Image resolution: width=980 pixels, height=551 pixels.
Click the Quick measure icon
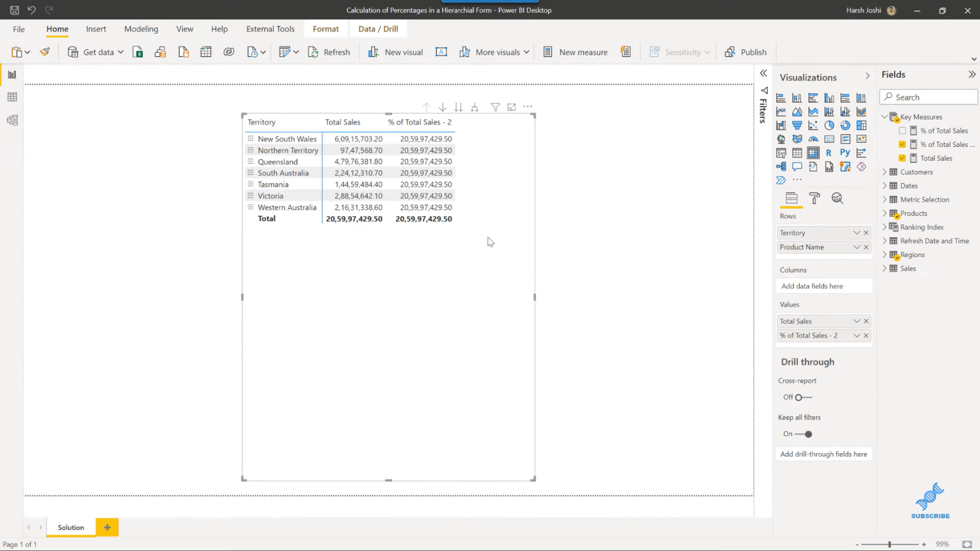pos(626,52)
